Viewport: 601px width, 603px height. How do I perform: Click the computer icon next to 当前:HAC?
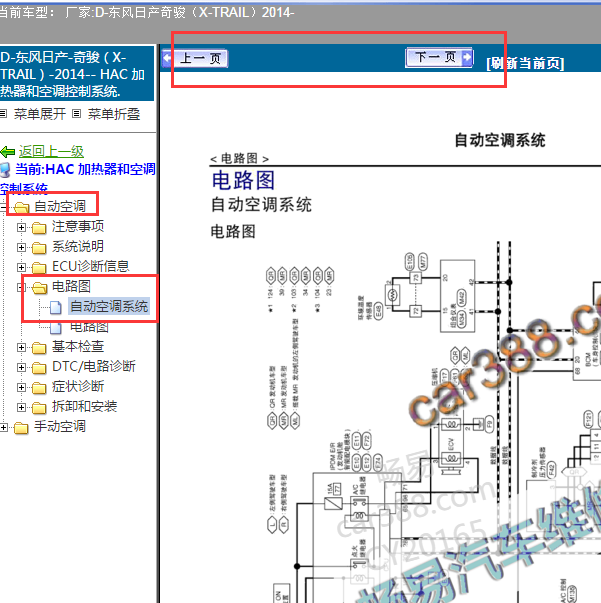coord(5,170)
